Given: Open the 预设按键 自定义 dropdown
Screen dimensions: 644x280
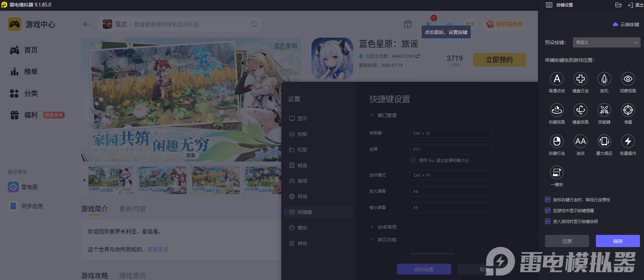Looking at the screenshot, I should pos(606,42).
